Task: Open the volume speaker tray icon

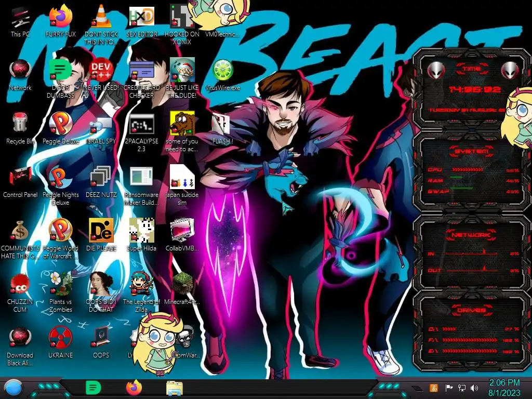Action: (474, 388)
